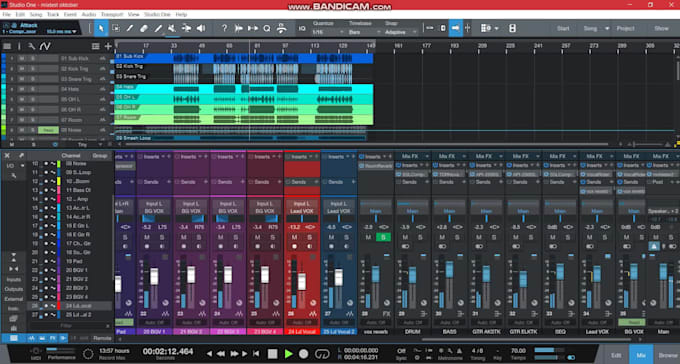Image resolution: width=680 pixels, height=364 pixels.
Task: Click the 24 Ld Vocal channel fader
Action: 302,281
